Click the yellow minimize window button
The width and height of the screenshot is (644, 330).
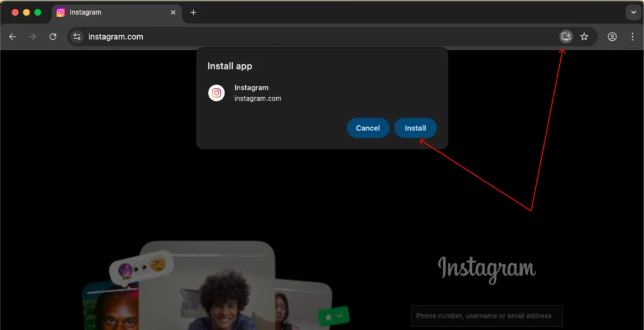point(26,13)
